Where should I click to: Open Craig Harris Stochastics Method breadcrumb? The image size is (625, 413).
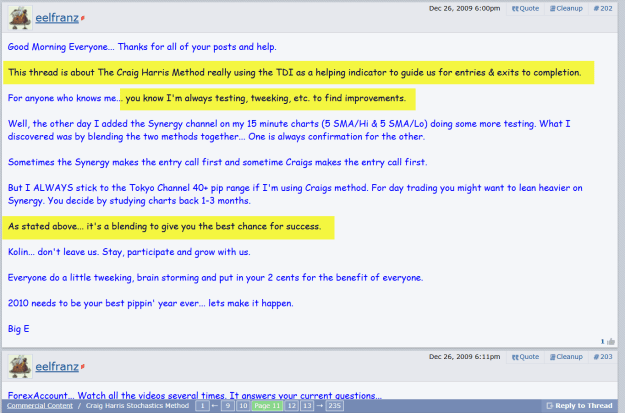(x=137, y=406)
